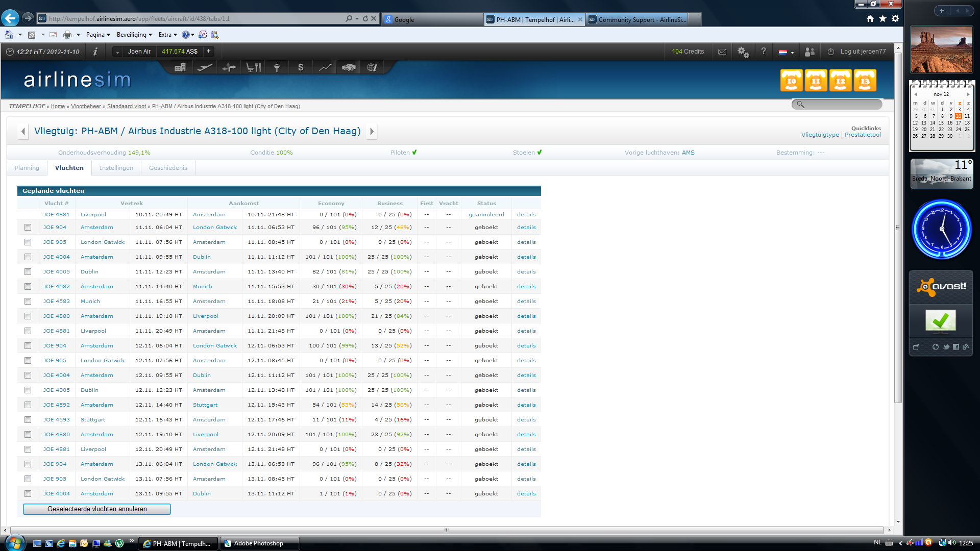
Task: Select checkbox for JOE 4592 to Stuttgart
Action: [28, 405]
